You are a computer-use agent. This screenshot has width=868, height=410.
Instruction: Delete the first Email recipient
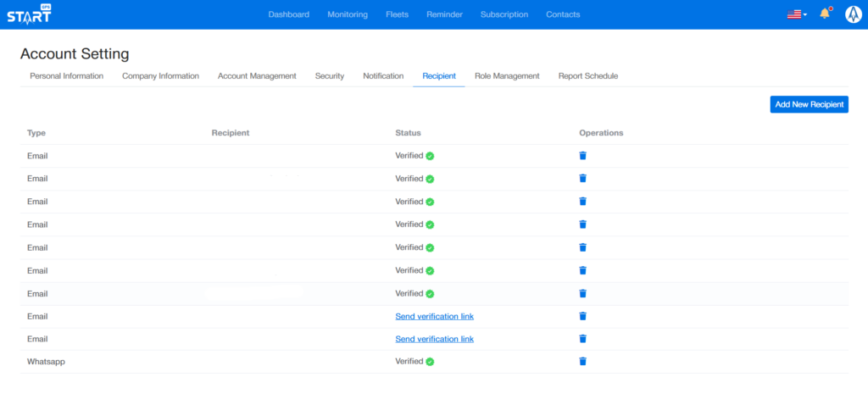point(582,156)
